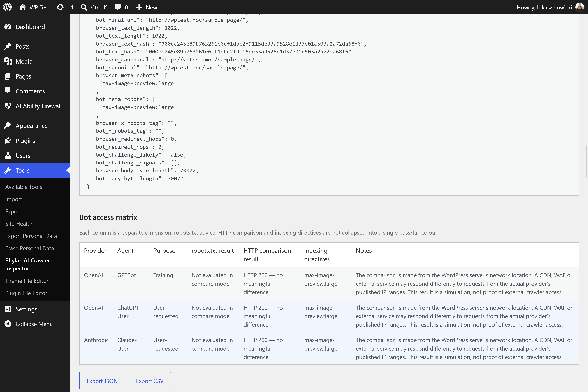Click the Provider column header
588x392 pixels.
(95, 250)
